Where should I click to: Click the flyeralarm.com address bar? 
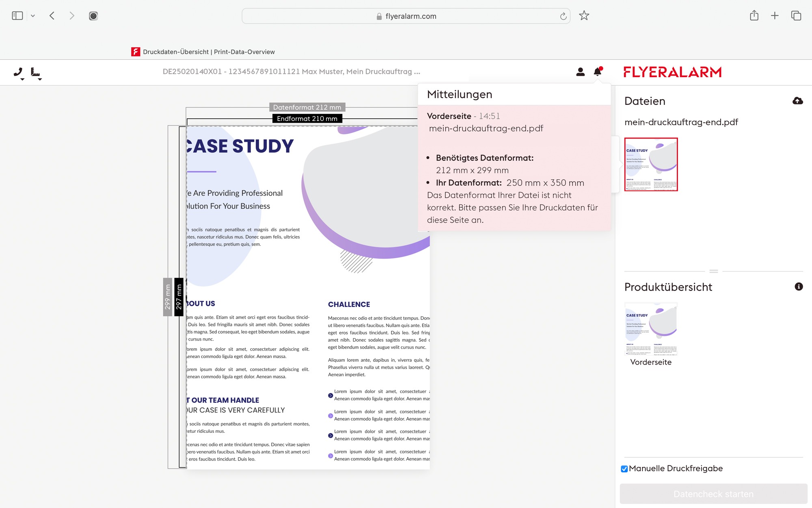[x=406, y=16]
